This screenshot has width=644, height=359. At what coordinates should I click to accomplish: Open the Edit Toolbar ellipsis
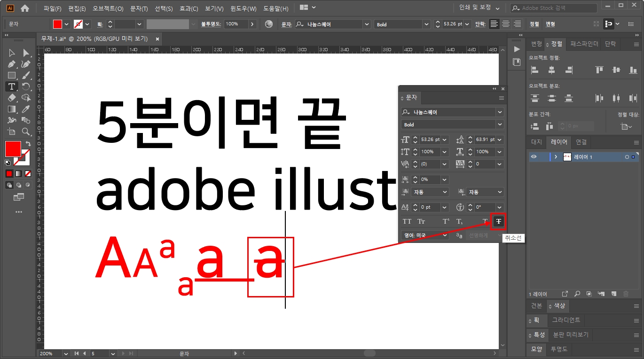click(x=19, y=212)
